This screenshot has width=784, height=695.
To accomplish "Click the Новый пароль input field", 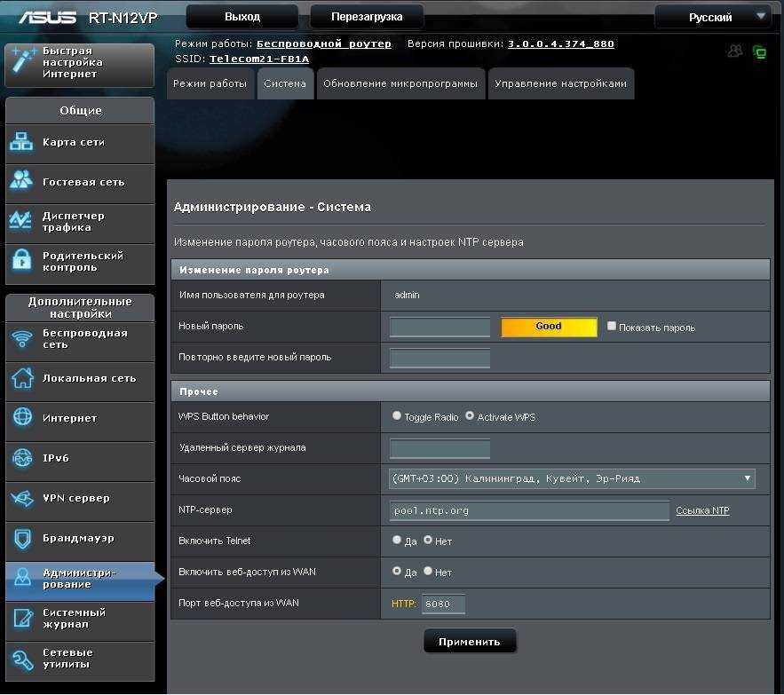I will [440, 327].
